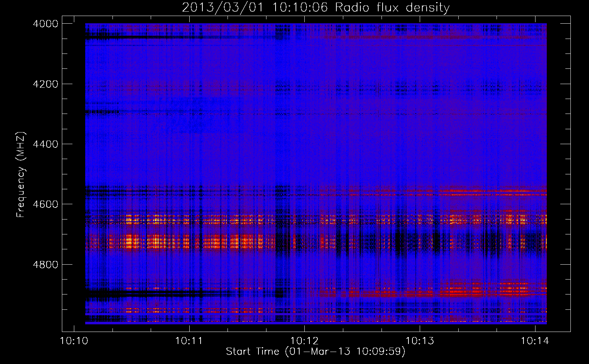Click the plot title 'Radio flux density'
This screenshot has width=589, height=364.
pos(392,8)
